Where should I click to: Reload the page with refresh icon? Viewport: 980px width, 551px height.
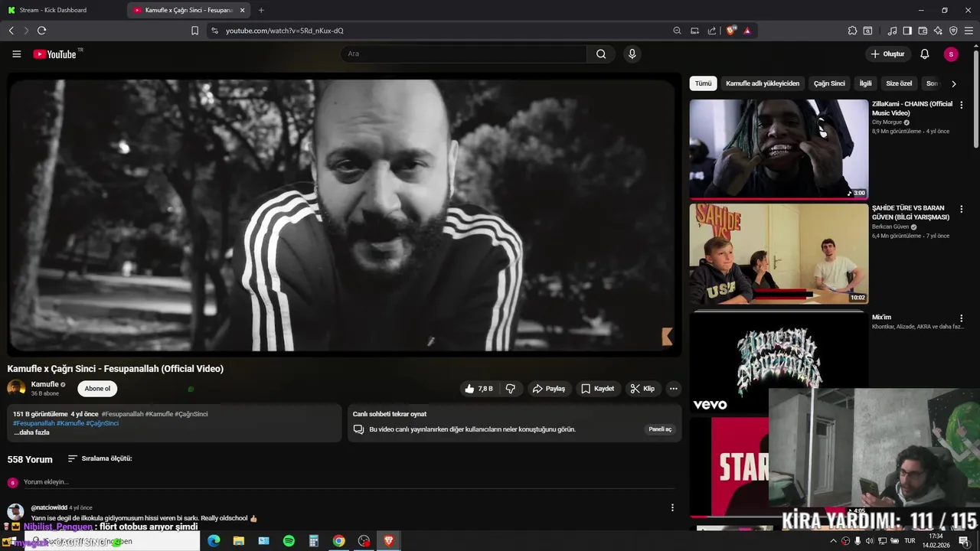[41, 31]
